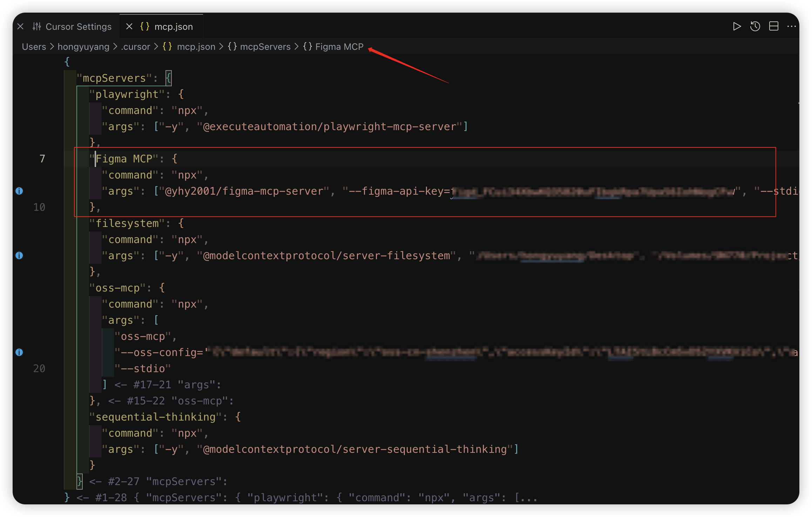Open the More Actions ellipsis menu
The height and width of the screenshot is (517, 812).
click(792, 27)
